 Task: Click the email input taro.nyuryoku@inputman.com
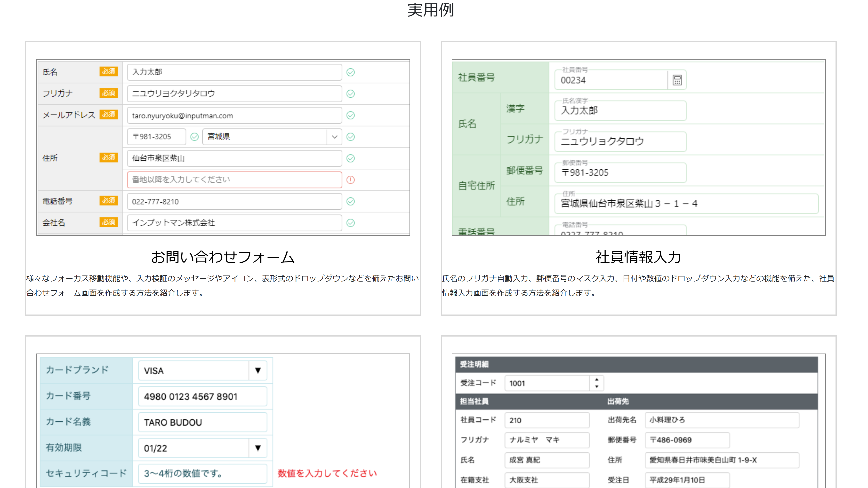point(234,115)
